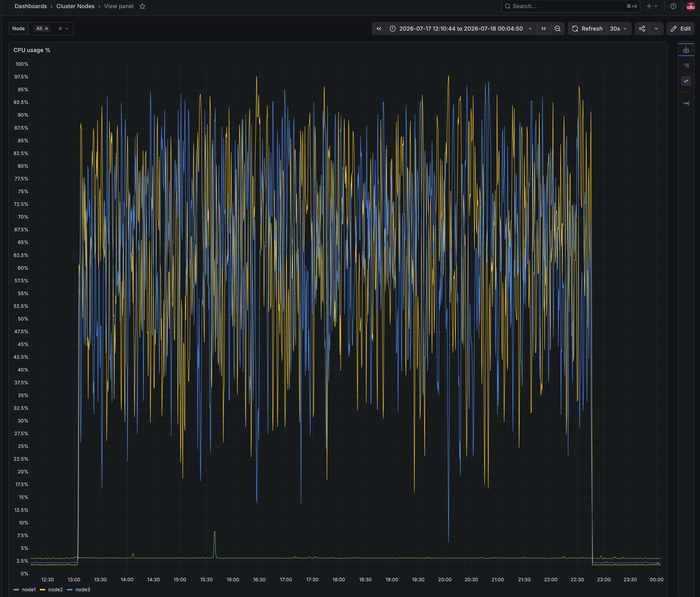
Task: Open the outline list side icon
Action: point(686,66)
